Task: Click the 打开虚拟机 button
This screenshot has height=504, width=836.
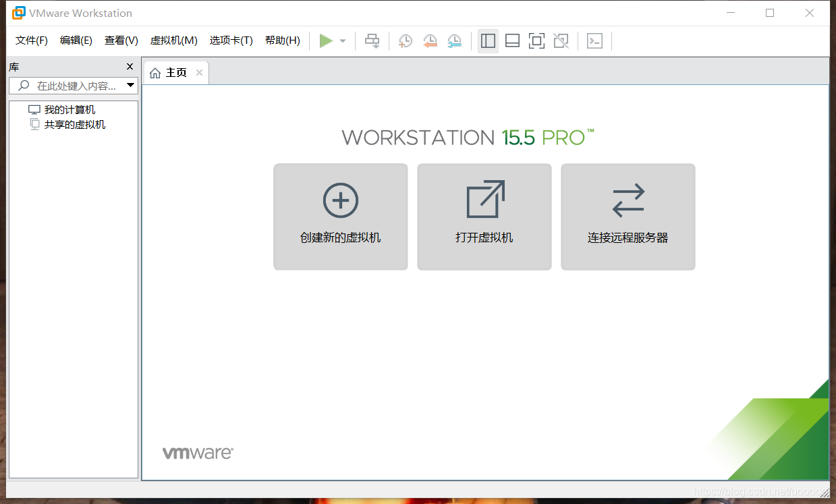Action: click(484, 217)
